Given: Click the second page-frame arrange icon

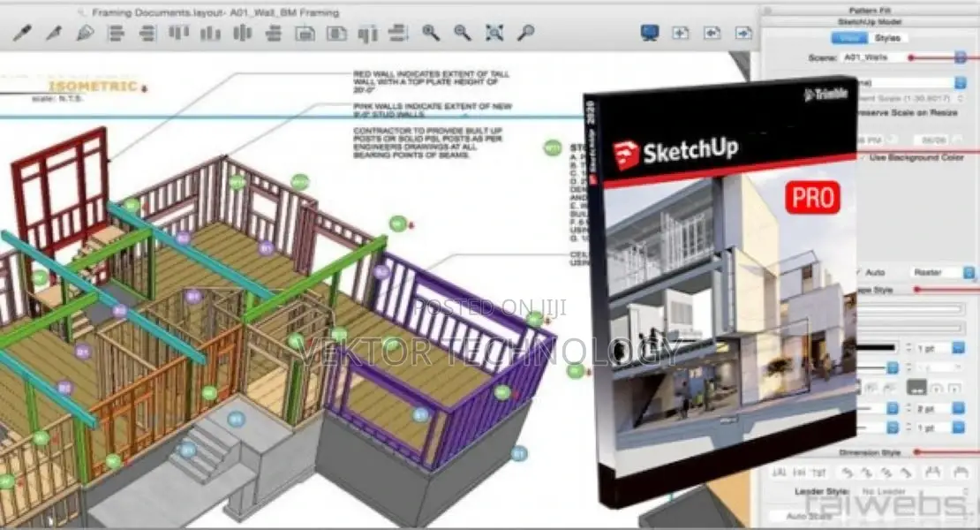Looking at the screenshot, I should [x=336, y=33].
